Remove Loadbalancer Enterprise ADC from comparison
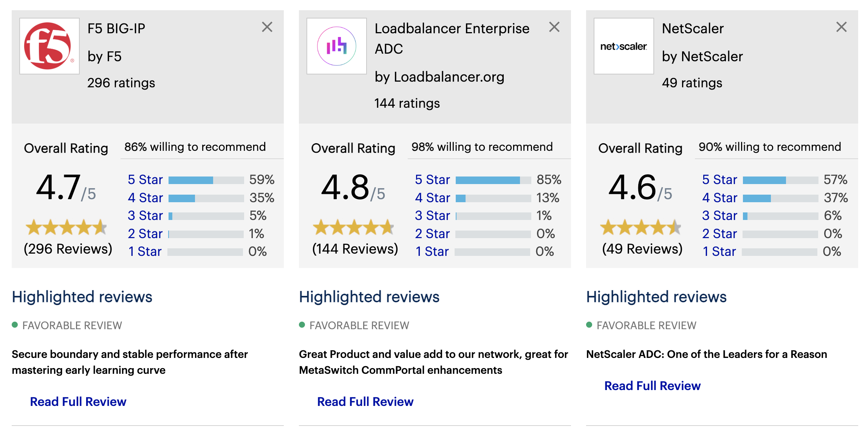The width and height of the screenshot is (868, 432). [x=554, y=27]
